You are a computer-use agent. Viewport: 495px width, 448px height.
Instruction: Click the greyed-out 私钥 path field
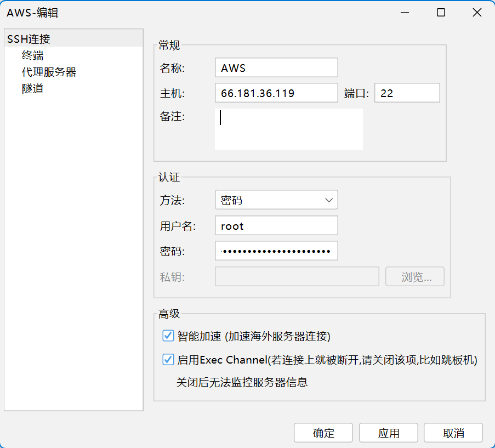tap(297, 277)
